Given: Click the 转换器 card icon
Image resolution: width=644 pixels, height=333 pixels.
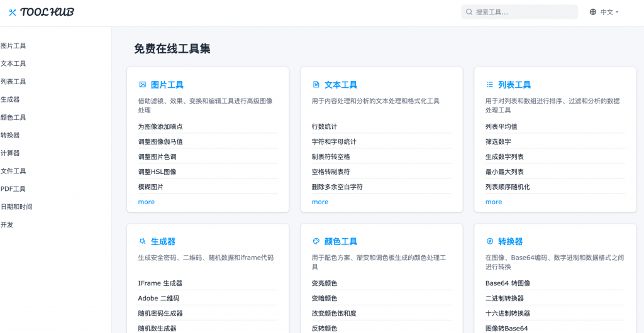Looking at the screenshot, I should (x=489, y=241).
